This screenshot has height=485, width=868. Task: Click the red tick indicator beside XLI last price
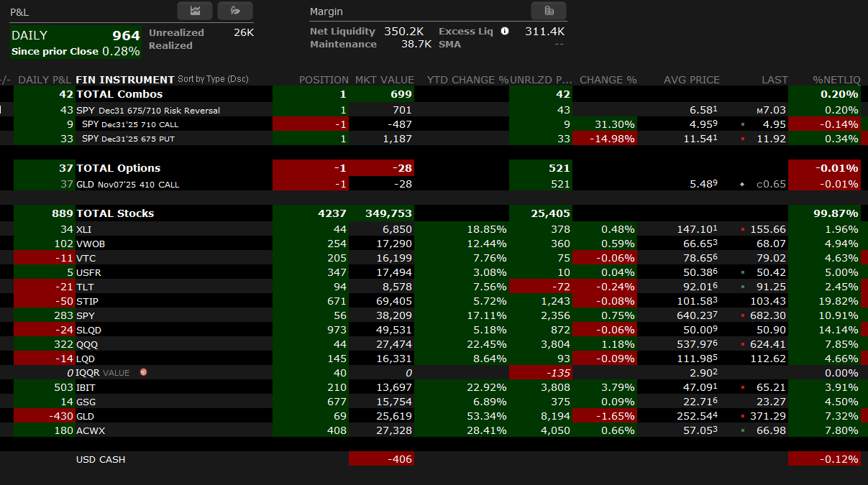[x=742, y=229]
